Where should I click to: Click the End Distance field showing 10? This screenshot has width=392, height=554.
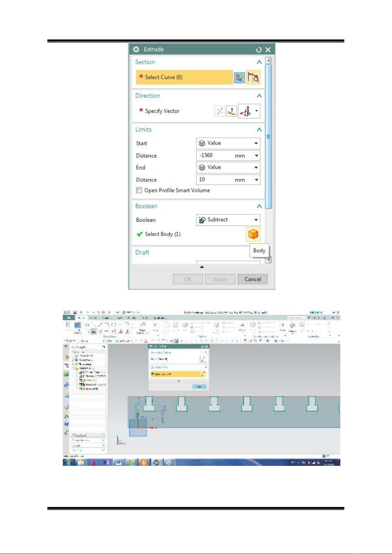[215, 180]
